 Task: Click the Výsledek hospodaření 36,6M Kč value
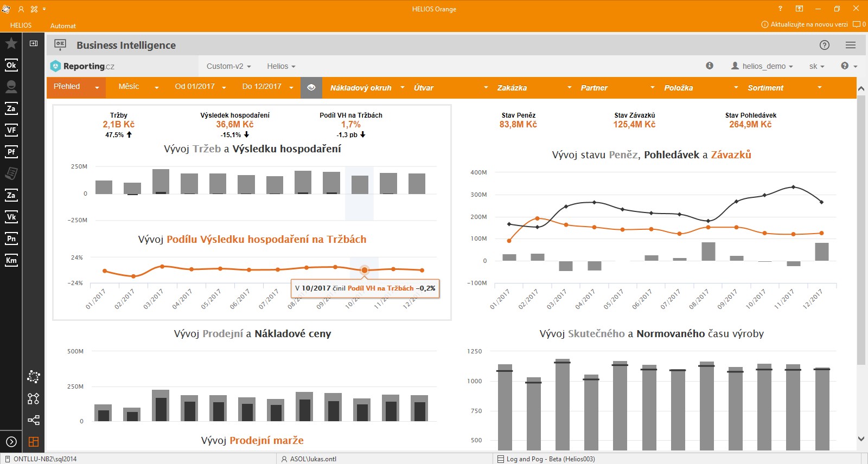pos(234,124)
